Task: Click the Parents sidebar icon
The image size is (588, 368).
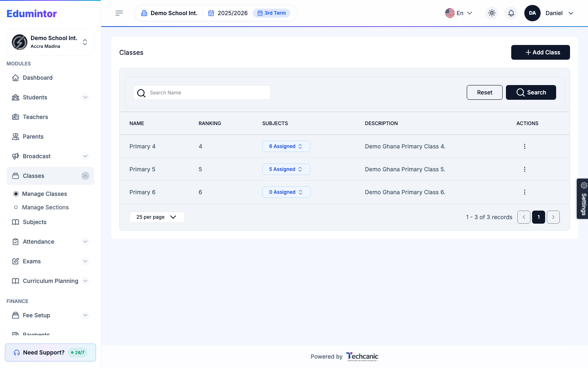Action: coord(16,137)
